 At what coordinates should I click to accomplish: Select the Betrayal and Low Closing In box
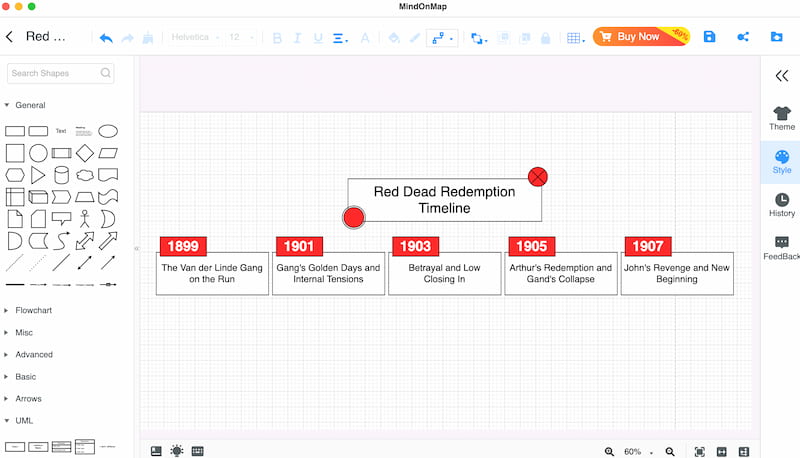[x=444, y=273]
